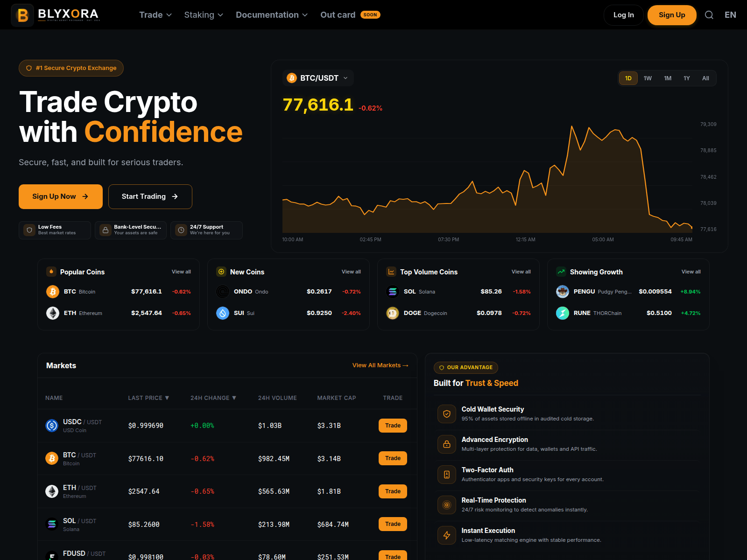Click the SUI droplet coin icon
The height and width of the screenshot is (560, 747).
(223, 313)
